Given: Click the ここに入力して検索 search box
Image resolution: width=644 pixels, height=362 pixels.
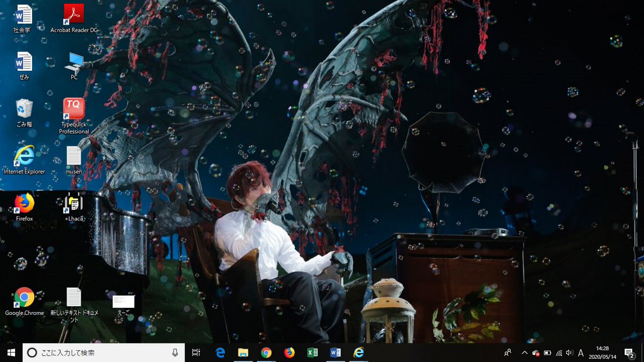Looking at the screenshot, I should point(103,352).
